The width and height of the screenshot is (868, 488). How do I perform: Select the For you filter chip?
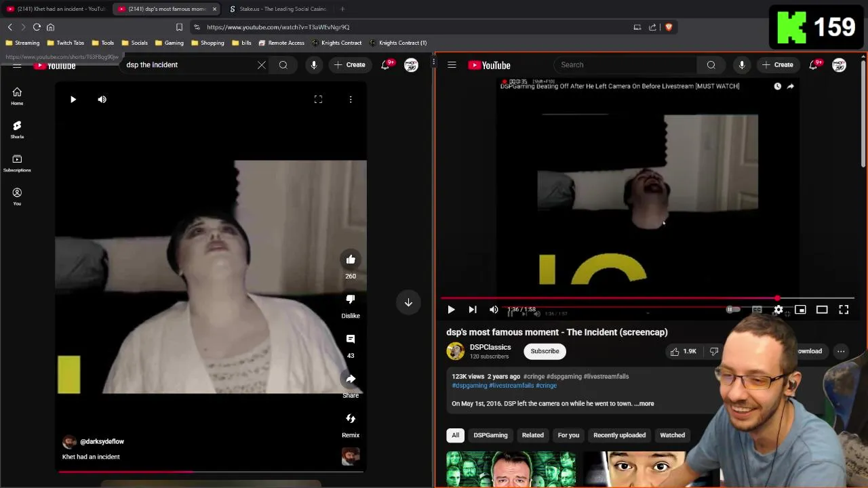(568, 435)
